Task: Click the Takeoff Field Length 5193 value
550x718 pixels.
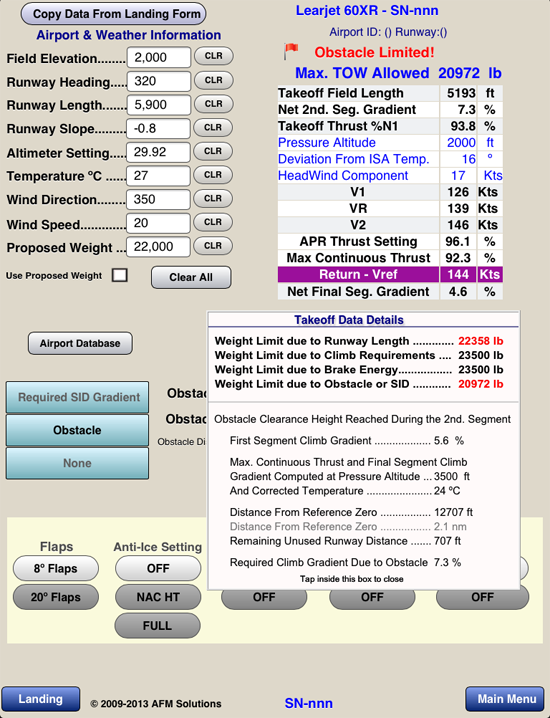Action: 461,93
